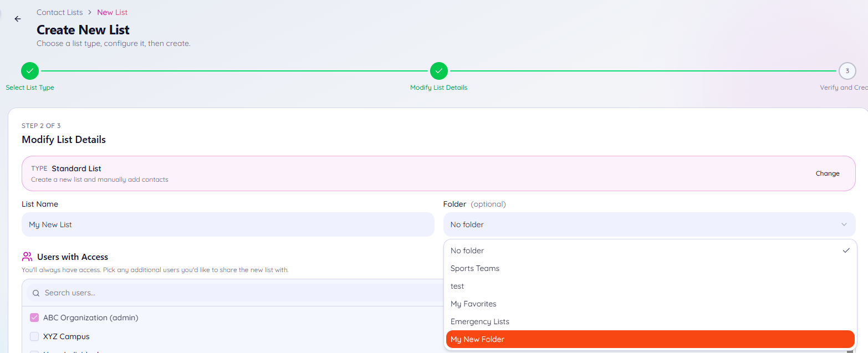This screenshot has width=868, height=353.
Task: Edit the List Name field containing My New List
Action: pyautogui.click(x=228, y=224)
